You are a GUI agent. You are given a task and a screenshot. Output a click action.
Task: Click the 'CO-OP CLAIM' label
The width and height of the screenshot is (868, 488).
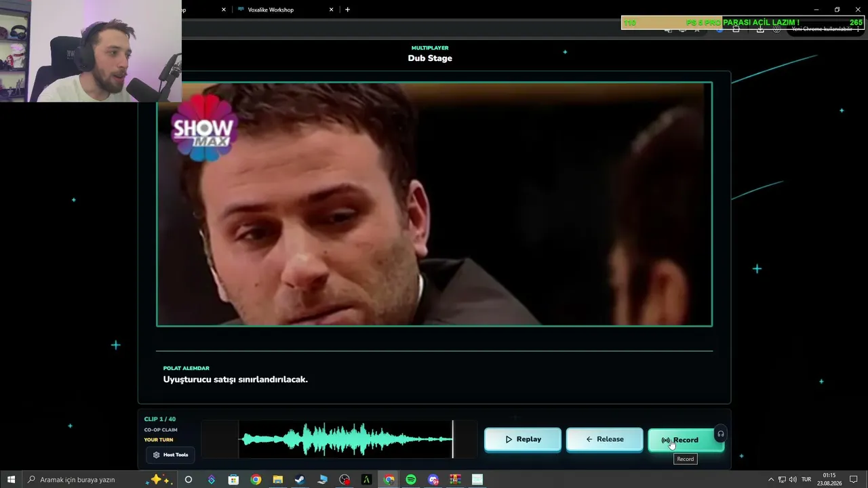(x=161, y=430)
